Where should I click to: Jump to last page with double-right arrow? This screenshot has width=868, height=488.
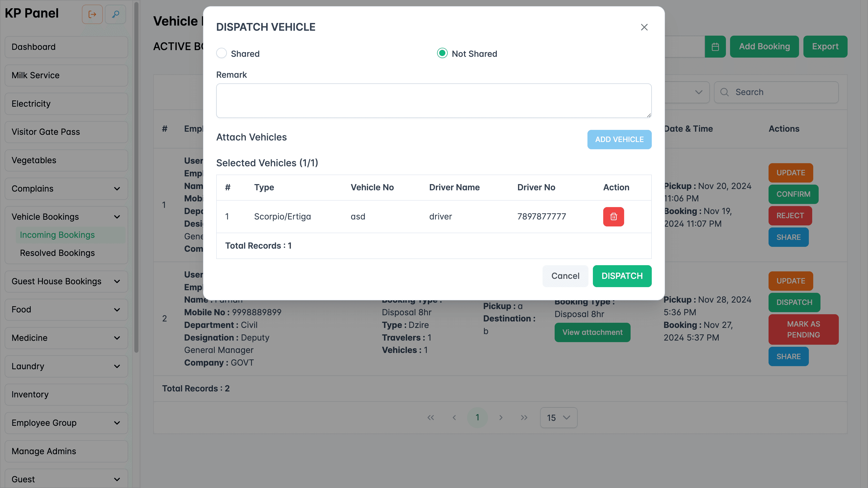(524, 417)
